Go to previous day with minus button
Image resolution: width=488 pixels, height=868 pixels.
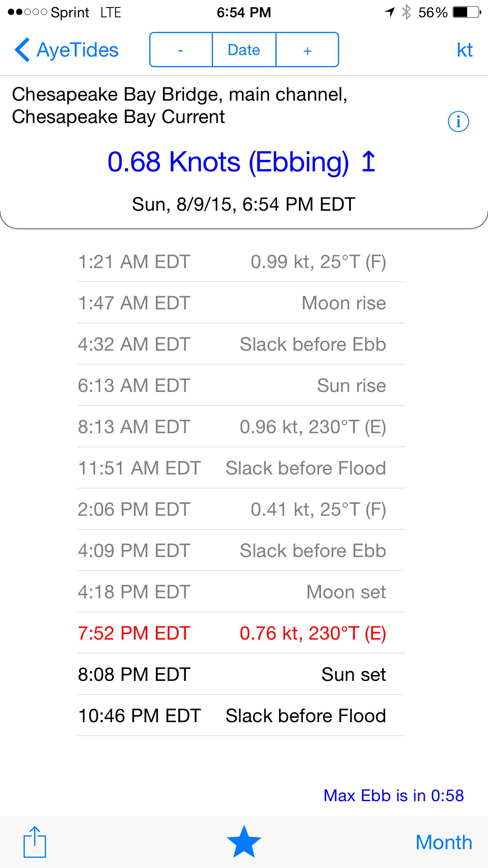[x=181, y=50]
